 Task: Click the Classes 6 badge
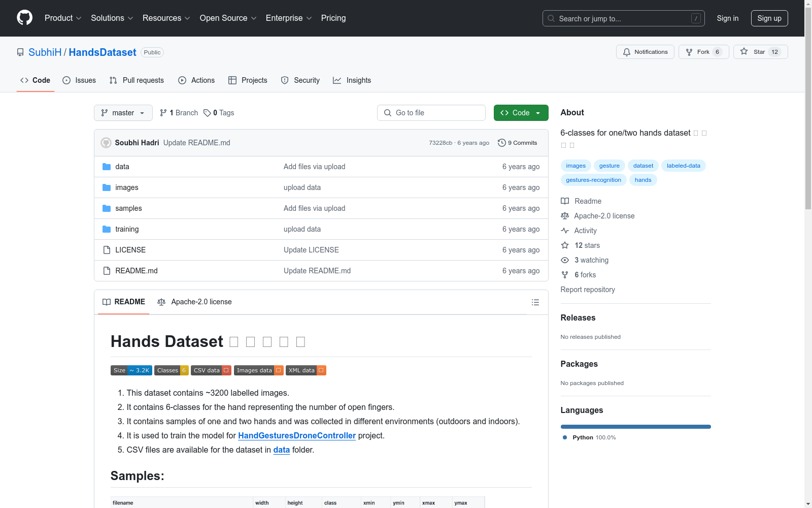(172, 370)
